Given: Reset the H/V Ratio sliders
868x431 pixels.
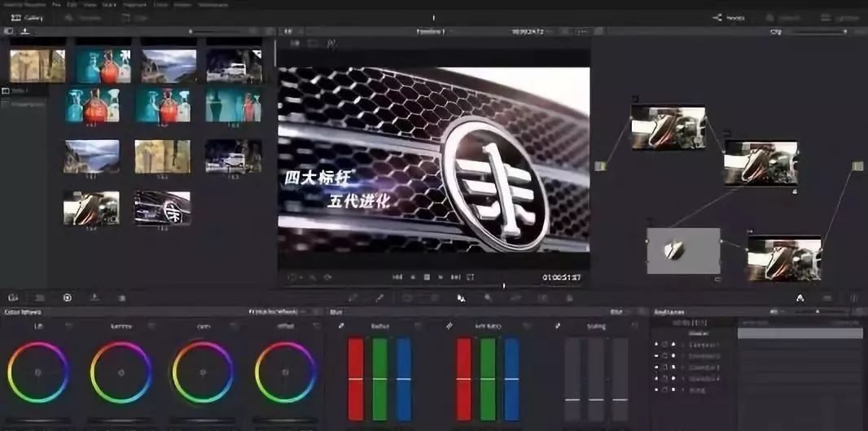Looking at the screenshot, I should [527, 326].
